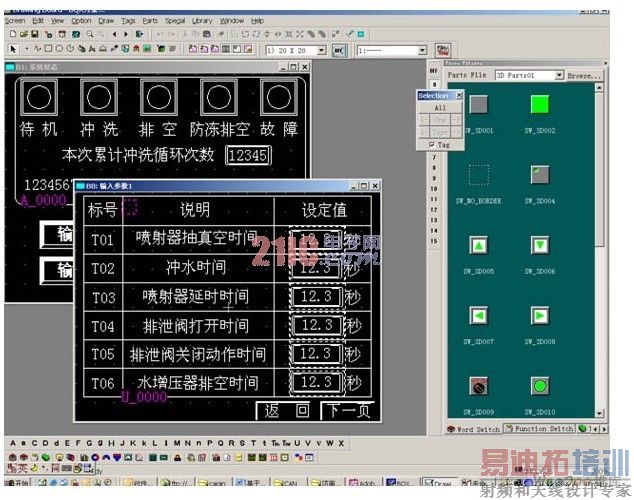Expand the Parts File 3D Parts01 dropdown
Image resolution: width=634 pixels, height=500 pixels.
(559, 75)
